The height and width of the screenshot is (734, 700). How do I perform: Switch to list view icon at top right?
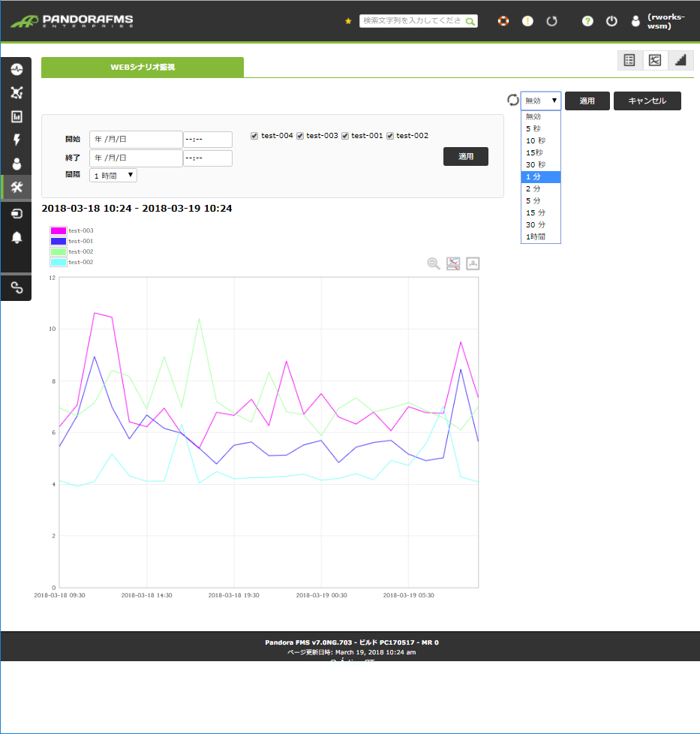pos(629,60)
